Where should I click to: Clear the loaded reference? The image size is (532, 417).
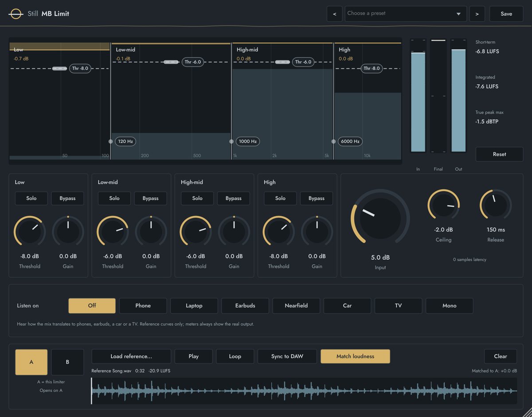(501, 356)
